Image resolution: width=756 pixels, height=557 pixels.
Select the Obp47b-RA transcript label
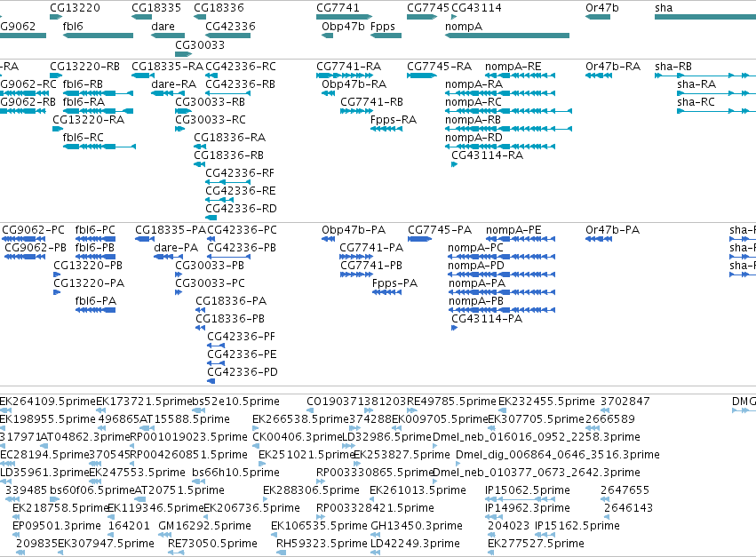354,84
